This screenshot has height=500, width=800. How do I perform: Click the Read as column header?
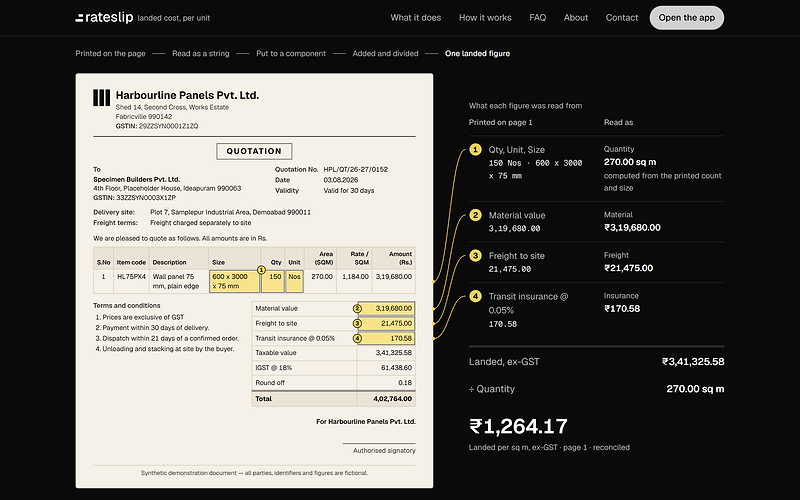pos(618,122)
